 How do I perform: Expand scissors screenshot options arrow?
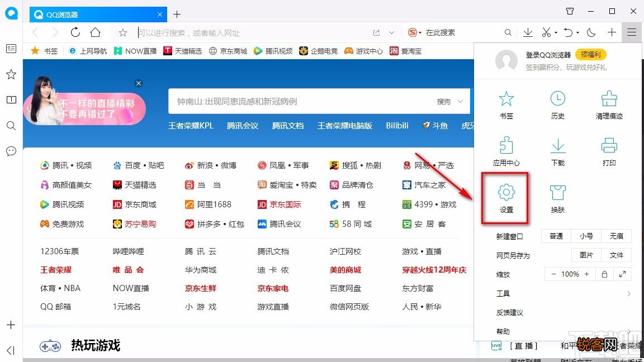tap(556, 32)
